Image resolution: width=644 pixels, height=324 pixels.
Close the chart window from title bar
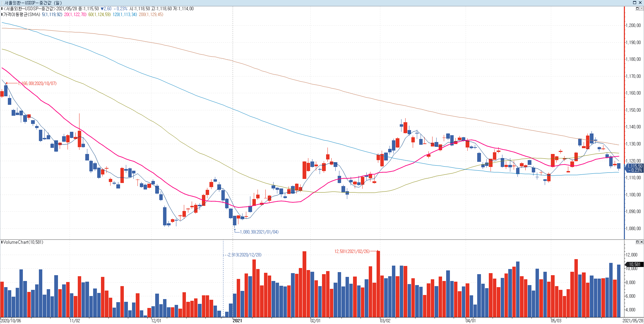640,2
